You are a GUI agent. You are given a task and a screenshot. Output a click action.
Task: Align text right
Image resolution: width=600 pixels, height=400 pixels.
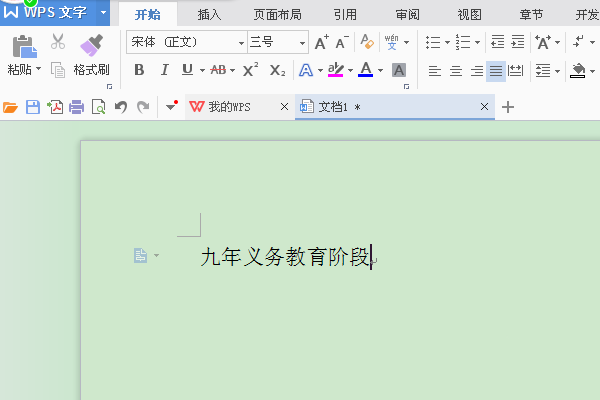[x=477, y=71]
